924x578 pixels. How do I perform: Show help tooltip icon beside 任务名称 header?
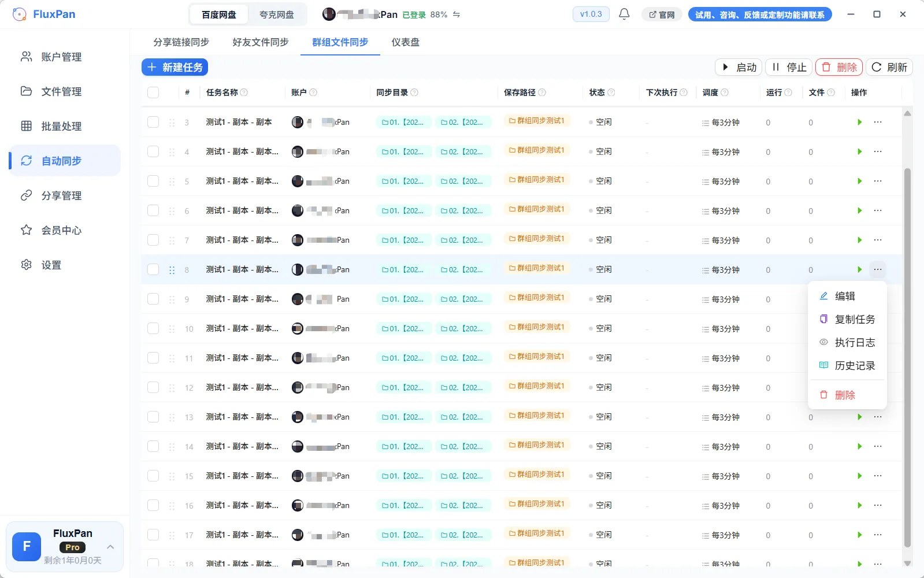(x=244, y=92)
